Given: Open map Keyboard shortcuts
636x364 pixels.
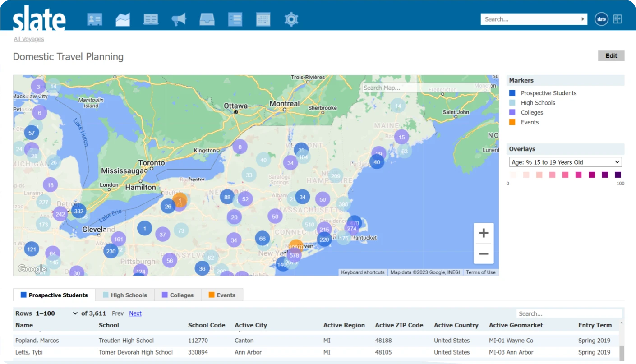Looking at the screenshot, I should 363,272.
